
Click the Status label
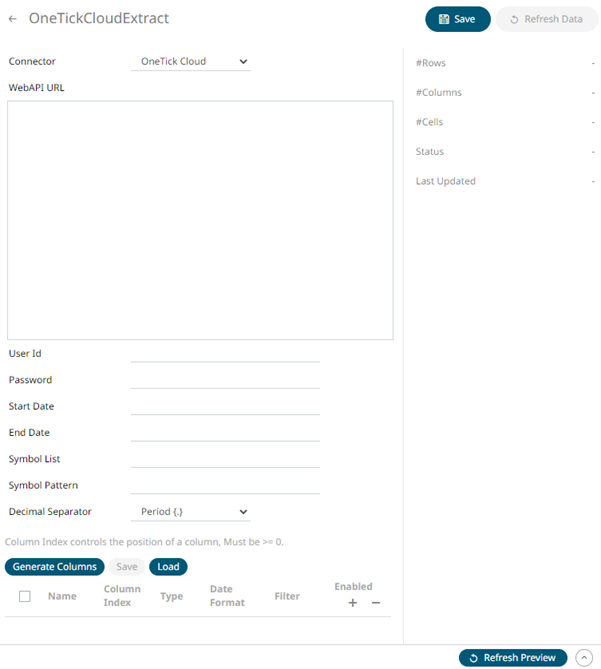pos(430,151)
